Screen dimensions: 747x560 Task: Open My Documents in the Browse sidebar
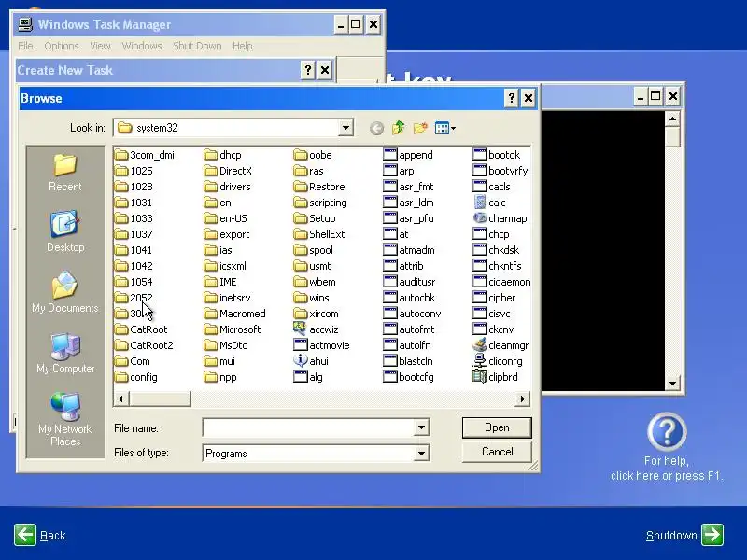click(x=65, y=292)
